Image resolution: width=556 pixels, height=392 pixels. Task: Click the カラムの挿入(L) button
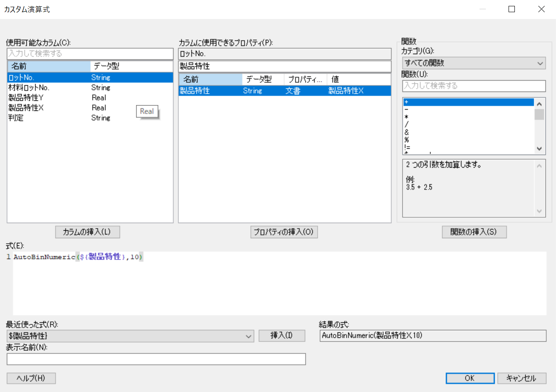pyautogui.click(x=88, y=232)
